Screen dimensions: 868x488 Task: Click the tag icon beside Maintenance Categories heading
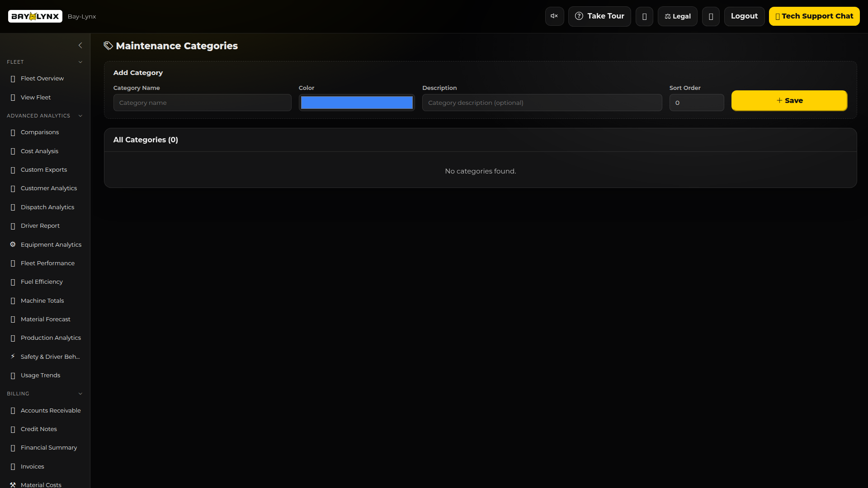tap(108, 45)
